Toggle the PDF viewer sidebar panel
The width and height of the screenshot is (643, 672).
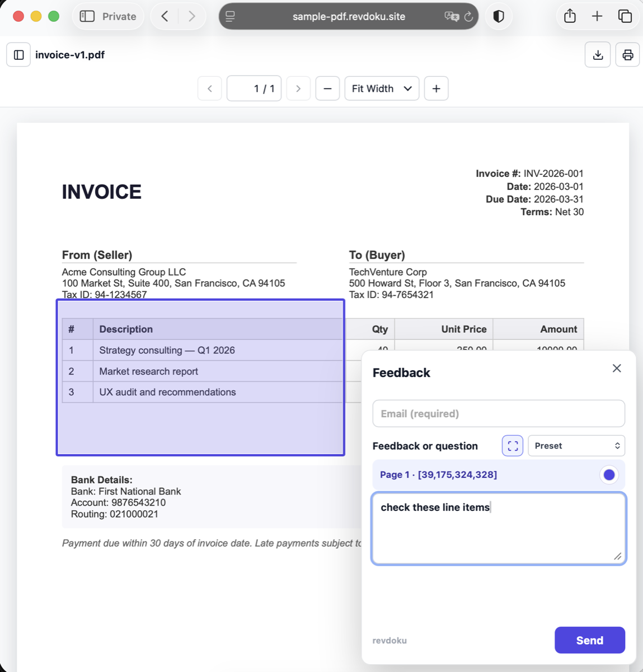click(18, 55)
